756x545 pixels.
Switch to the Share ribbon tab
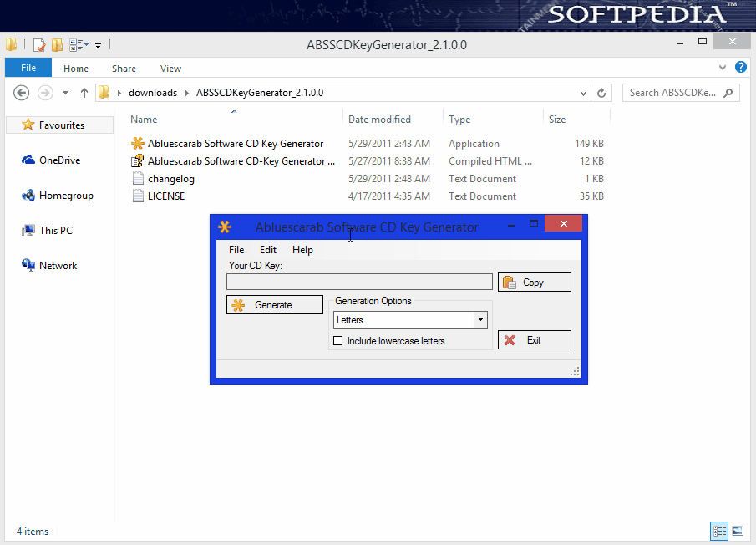[124, 69]
